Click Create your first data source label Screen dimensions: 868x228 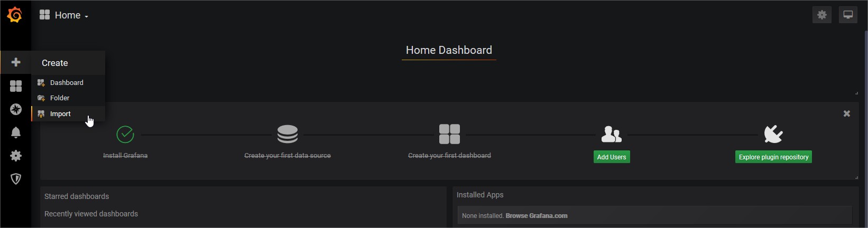tap(288, 156)
